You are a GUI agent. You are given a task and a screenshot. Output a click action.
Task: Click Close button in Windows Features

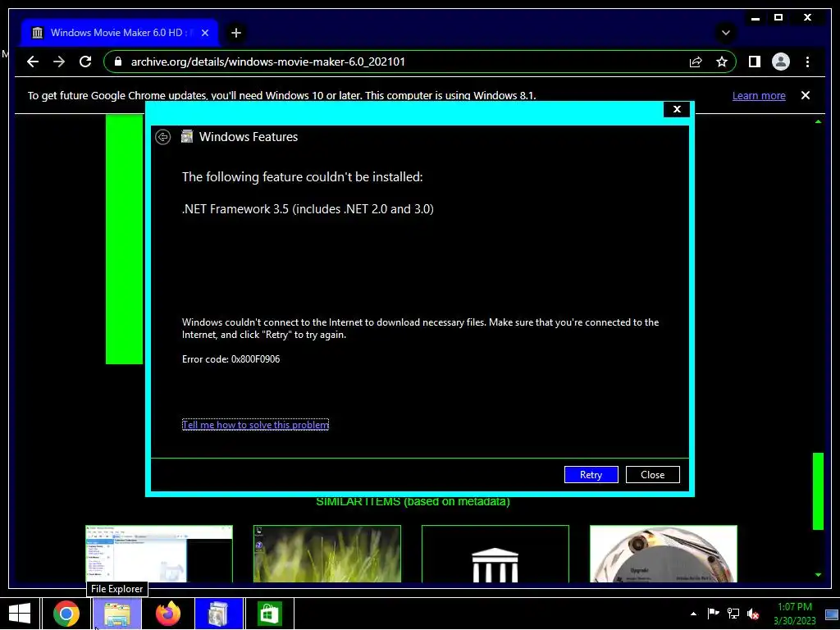point(652,474)
